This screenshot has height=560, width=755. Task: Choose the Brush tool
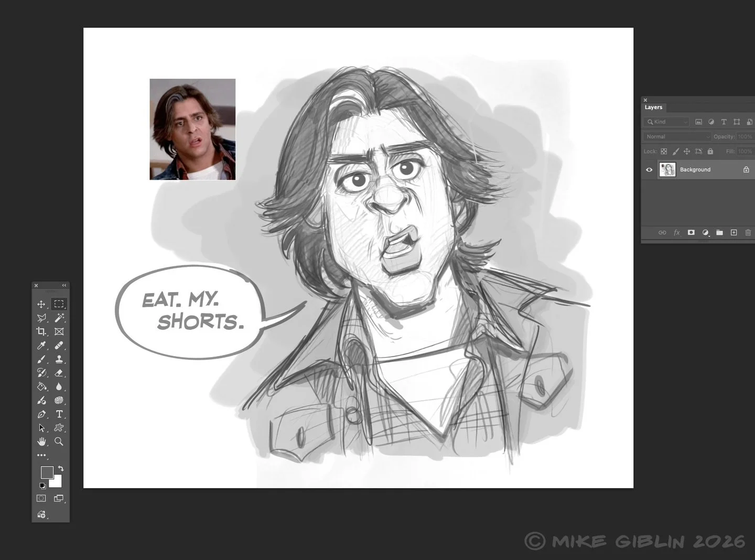tap(41, 359)
